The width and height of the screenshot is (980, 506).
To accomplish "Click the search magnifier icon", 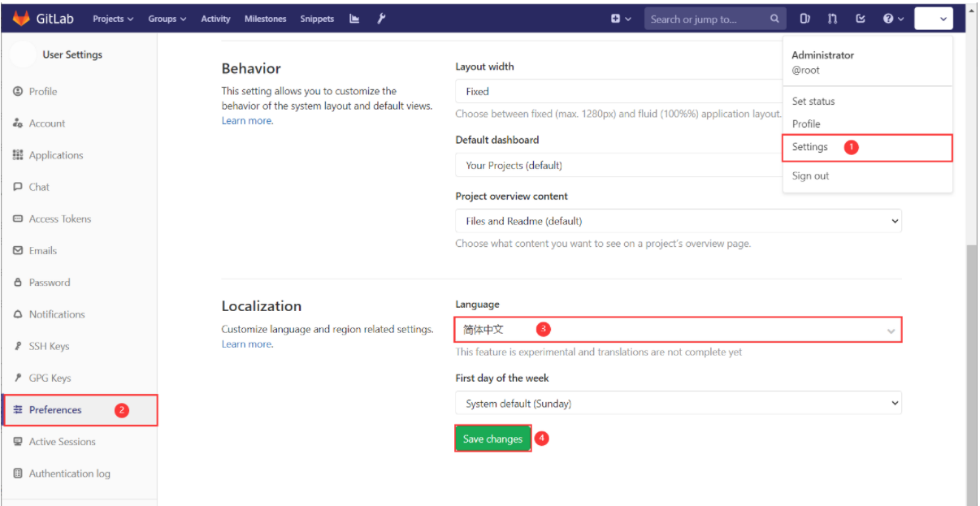I will pyautogui.click(x=774, y=19).
